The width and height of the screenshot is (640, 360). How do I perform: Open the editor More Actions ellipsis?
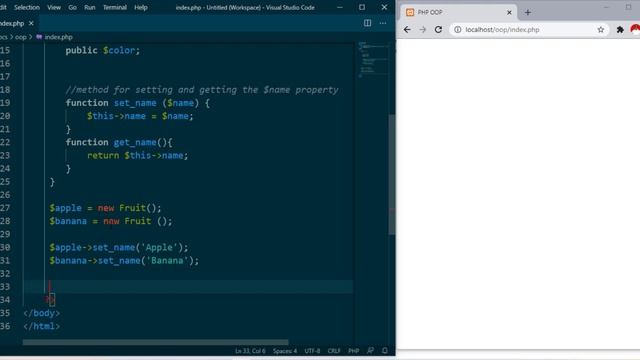(383, 23)
